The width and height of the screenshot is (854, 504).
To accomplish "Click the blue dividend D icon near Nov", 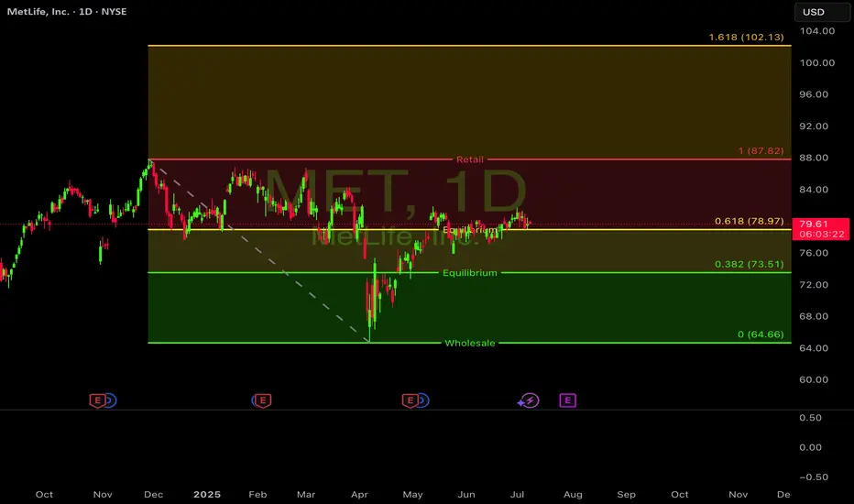I will pyautogui.click(x=111, y=401).
